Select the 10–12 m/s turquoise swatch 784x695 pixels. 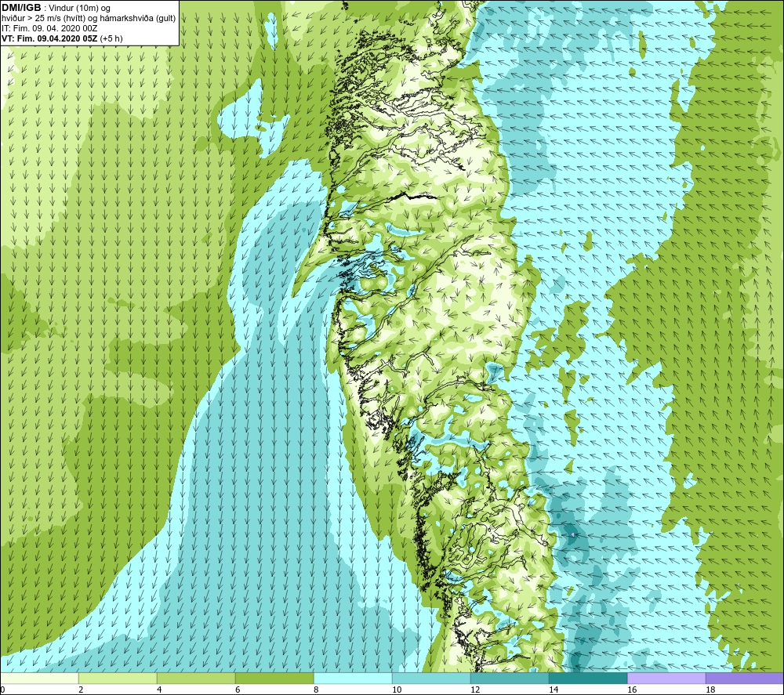point(431,678)
